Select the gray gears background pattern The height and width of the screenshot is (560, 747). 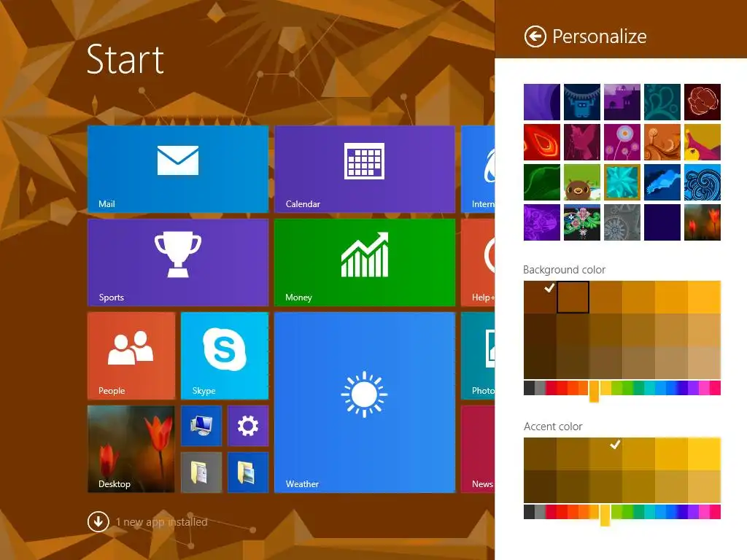[622, 222]
